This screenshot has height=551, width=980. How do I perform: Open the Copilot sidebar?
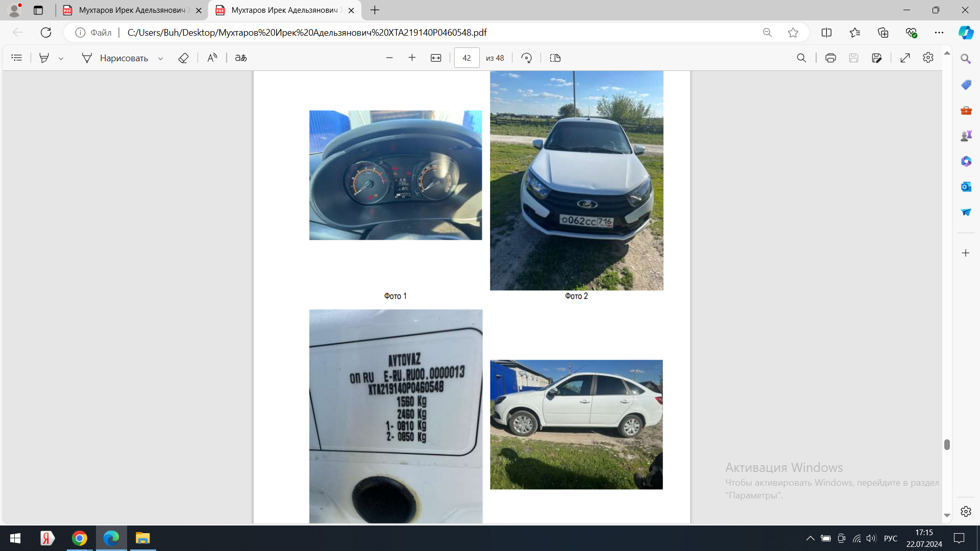pos(966,33)
